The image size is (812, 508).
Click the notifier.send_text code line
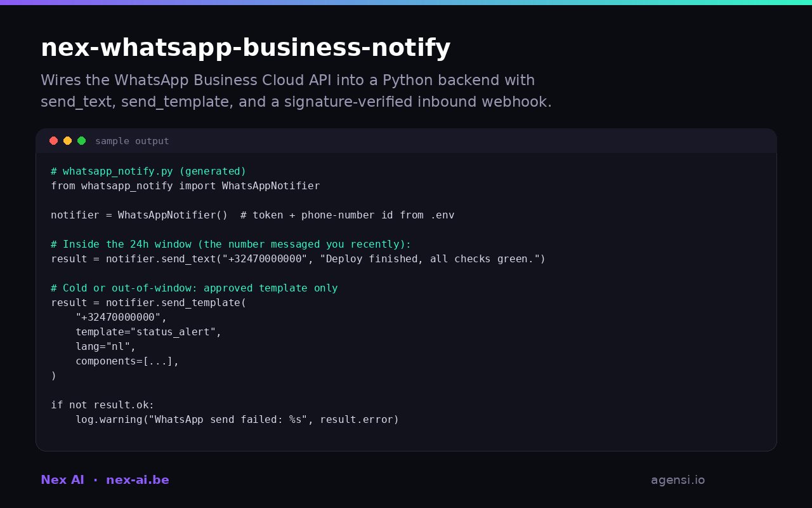pyautogui.click(x=298, y=259)
